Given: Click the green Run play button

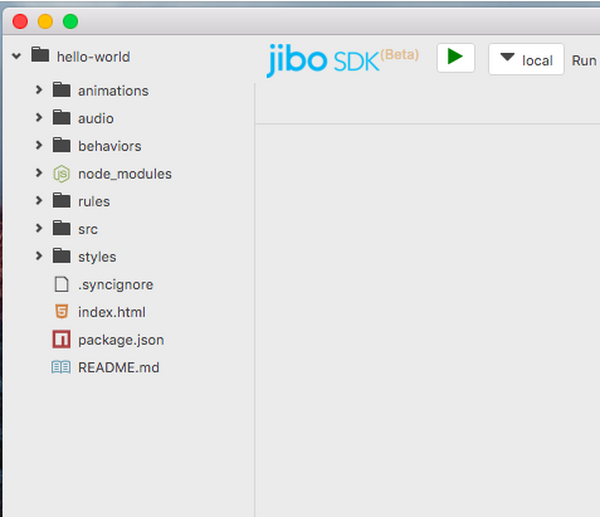Looking at the screenshot, I should click(455, 58).
